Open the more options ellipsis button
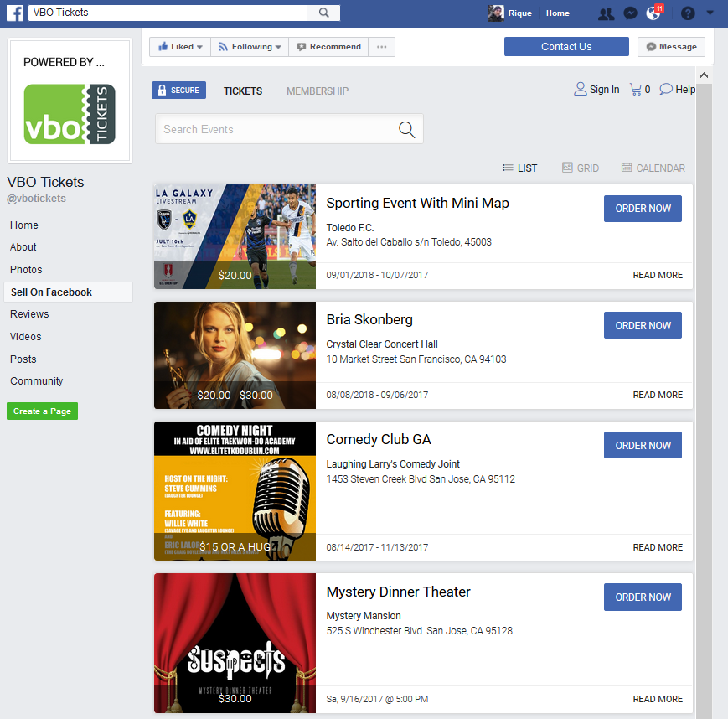The image size is (728, 719). [x=382, y=47]
